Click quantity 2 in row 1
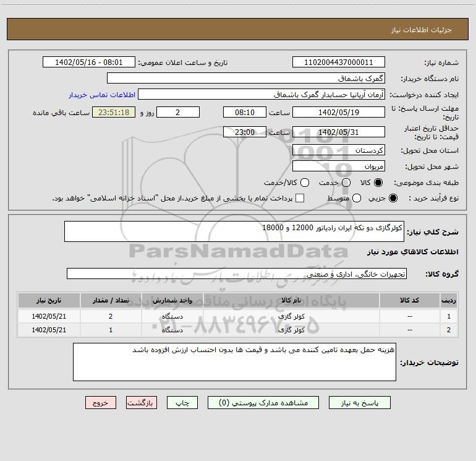Screen dimensions: 476x461 click(x=111, y=316)
